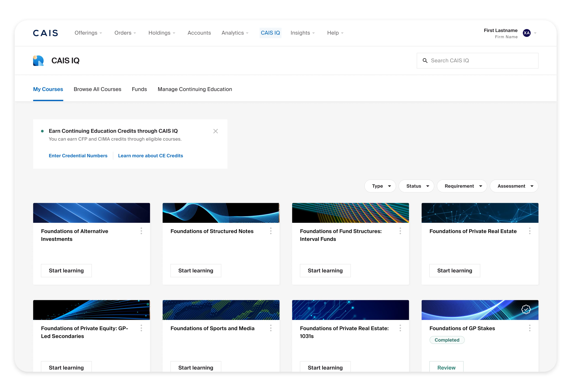Click the Enter Credential Numbers link
Image resolution: width=571 pixels, height=392 pixels.
78,156
